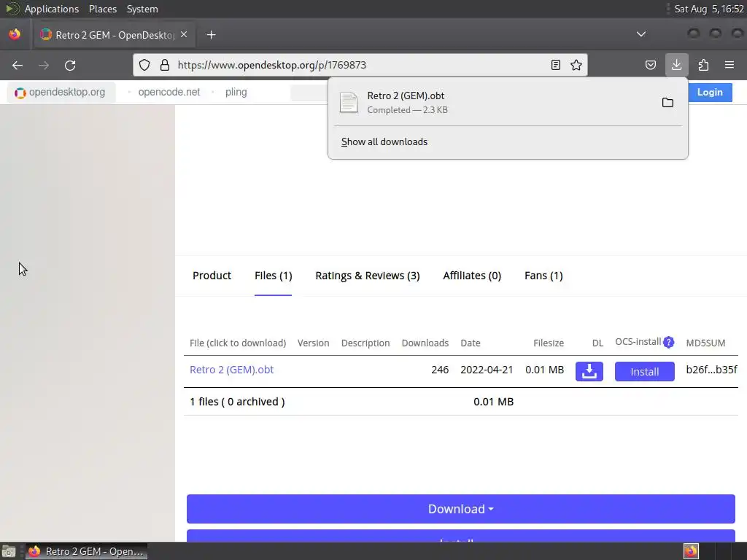The width and height of the screenshot is (747, 560).
Task: Click the Firefox tray icon at bottom right
Action: [x=691, y=551]
